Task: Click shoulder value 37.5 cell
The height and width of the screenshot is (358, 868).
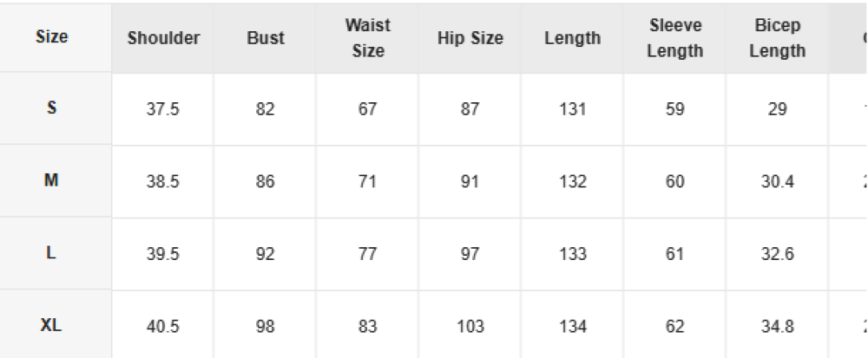Action: (x=163, y=109)
